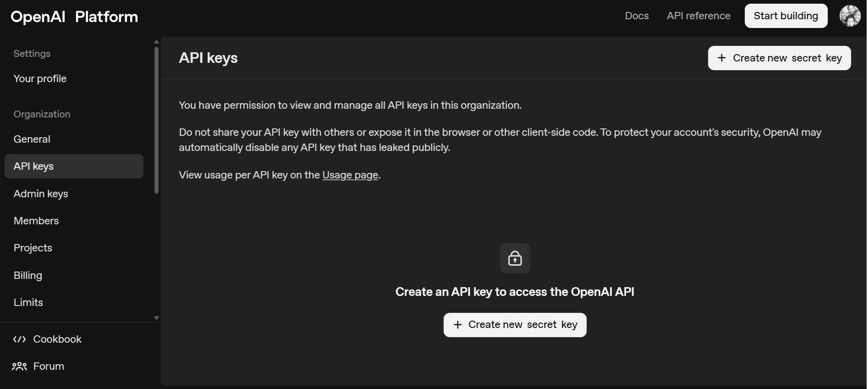Click center Create new secret key button
The image size is (868, 389).
point(515,325)
